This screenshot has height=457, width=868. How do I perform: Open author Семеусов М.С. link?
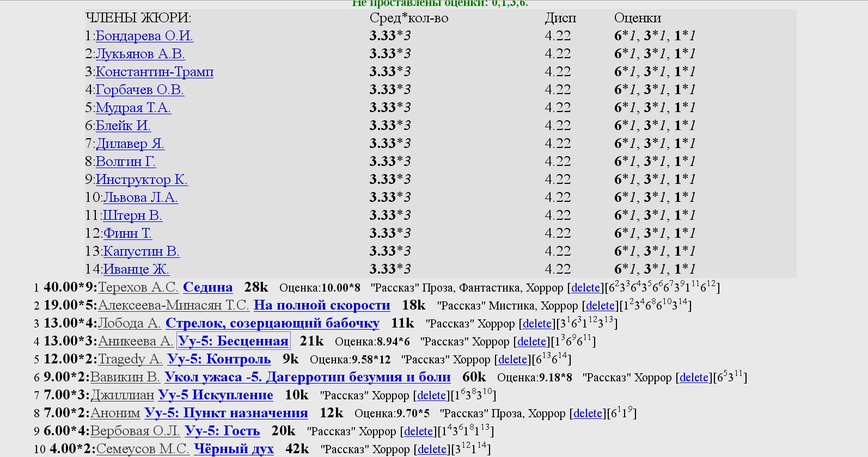coord(143,449)
